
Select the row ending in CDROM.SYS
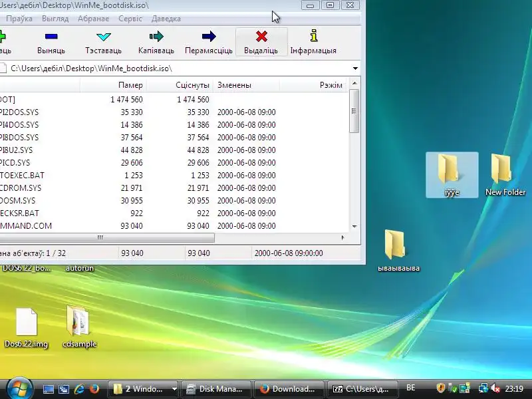tap(174, 188)
